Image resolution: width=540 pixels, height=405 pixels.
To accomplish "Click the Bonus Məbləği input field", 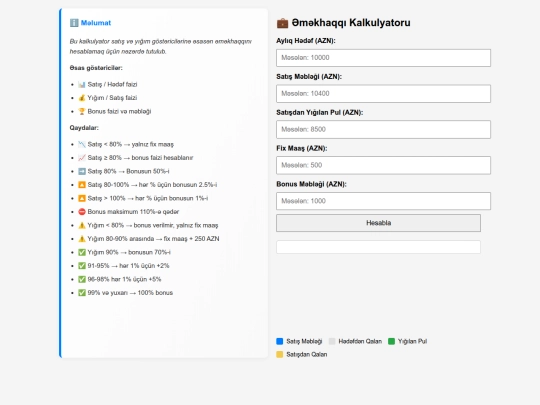I will click(383, 201).
